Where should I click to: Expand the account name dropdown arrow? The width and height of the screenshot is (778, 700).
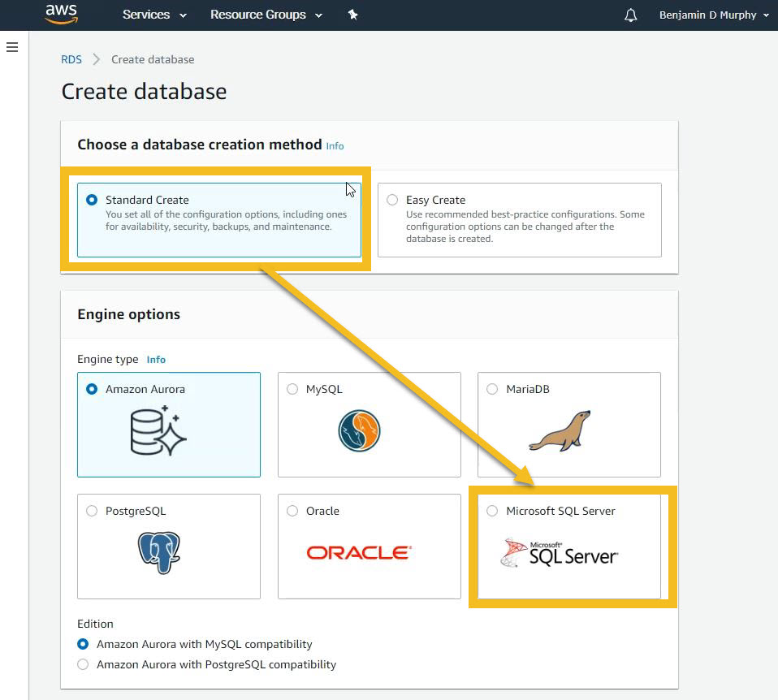pyautogui.click(x=766, y=15)
